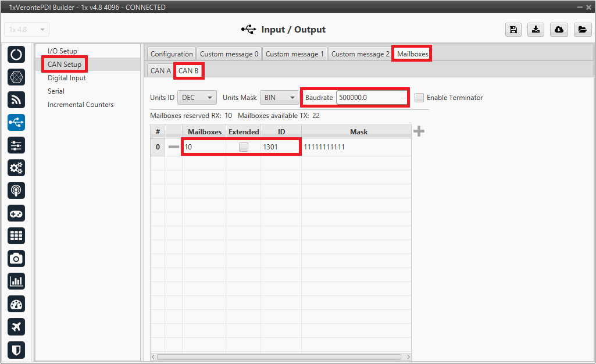This screenshot has width=596, height=364.
Task: Click the cloud download icon
Action: (x=559, y=30)
